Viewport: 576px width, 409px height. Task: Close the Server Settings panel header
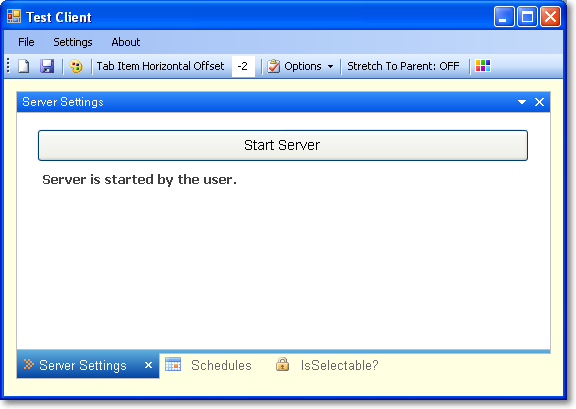[539, 102]
